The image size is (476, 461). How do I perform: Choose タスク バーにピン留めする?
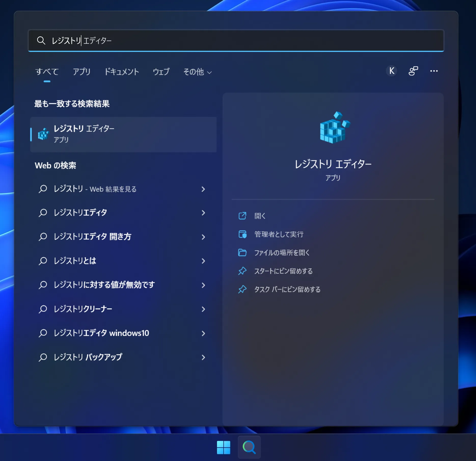(x=287, y=289)
